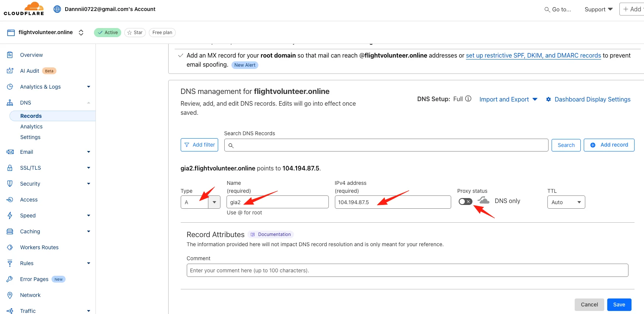The height and width of the screenshot is (314, 644).
Task: Expand the Caching sidebar section
Action: point(89,231)
